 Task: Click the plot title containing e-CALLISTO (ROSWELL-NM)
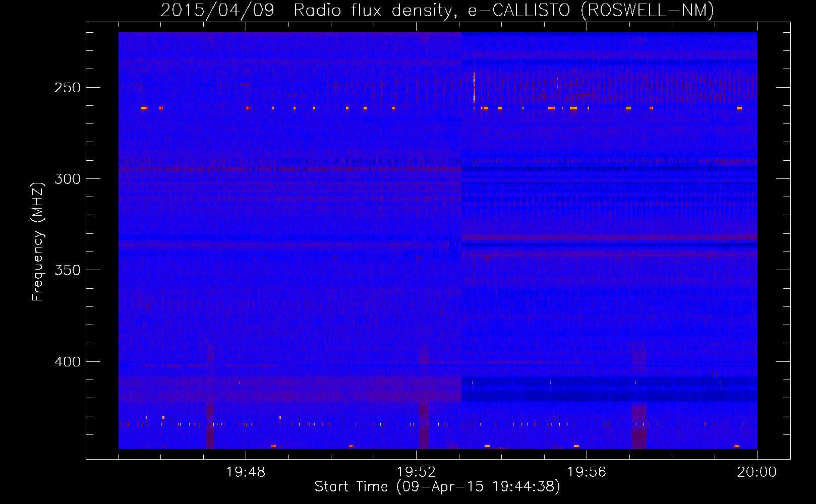coord(437,10)
